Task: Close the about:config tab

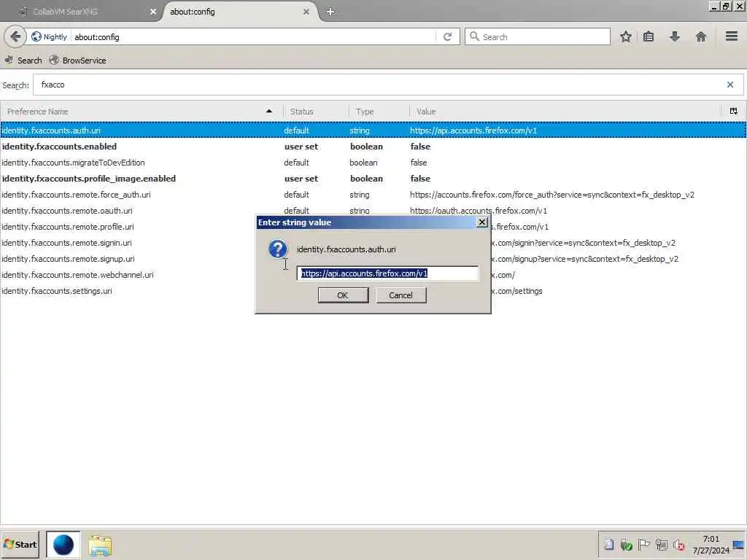Action: (306, 12)
